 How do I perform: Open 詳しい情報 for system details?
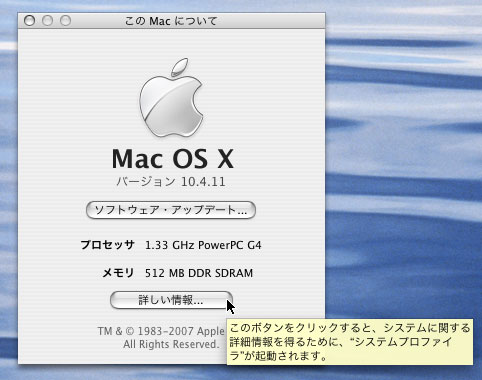(171, 300)
